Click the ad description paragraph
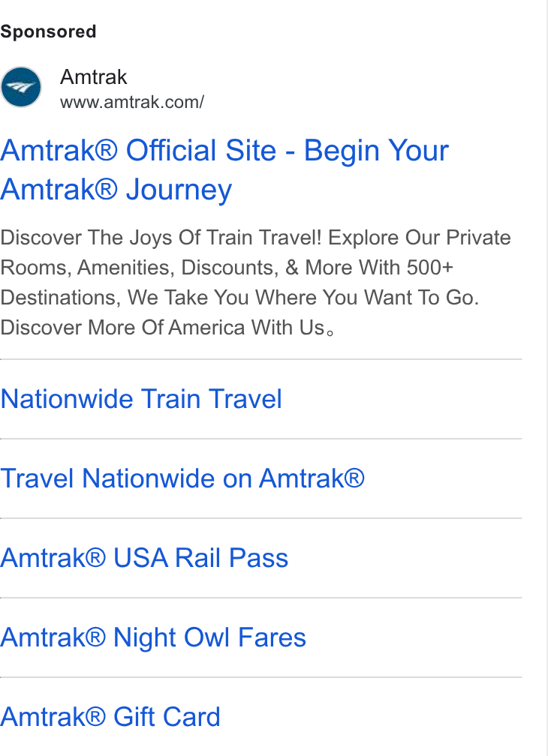This screenshot has height=756, width=548. [x=256, y=283]
